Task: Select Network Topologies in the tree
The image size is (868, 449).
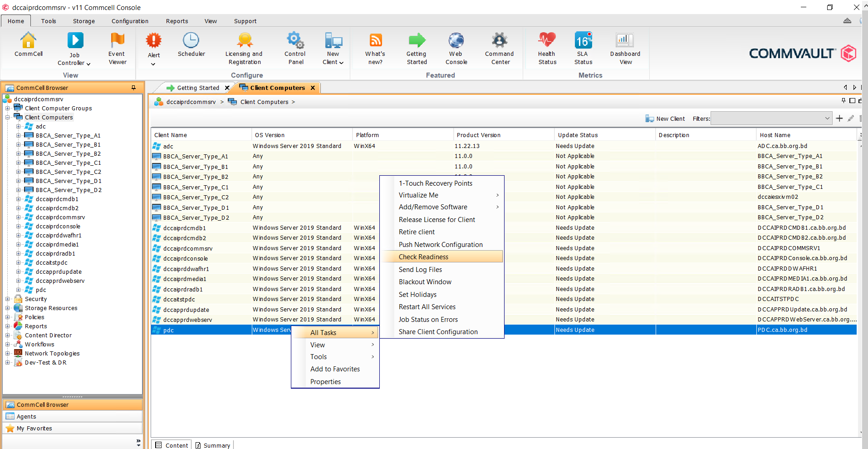Action: pyautogui.click(x=52, y=353)
